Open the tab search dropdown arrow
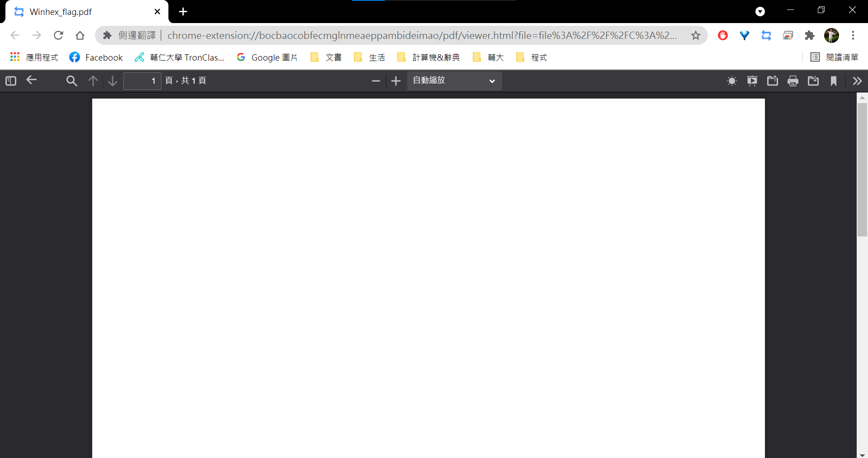This screenshot has width=868, height=458. point(760,12)
